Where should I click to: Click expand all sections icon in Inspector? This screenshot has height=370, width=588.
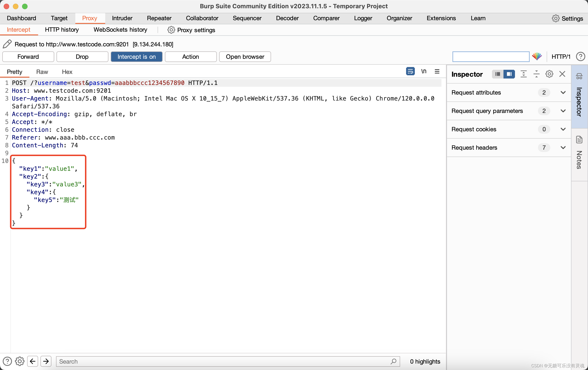523,74
